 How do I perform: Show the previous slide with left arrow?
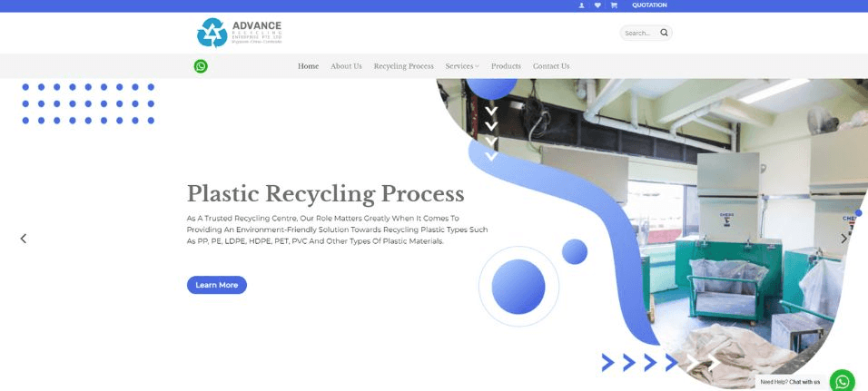24,239
